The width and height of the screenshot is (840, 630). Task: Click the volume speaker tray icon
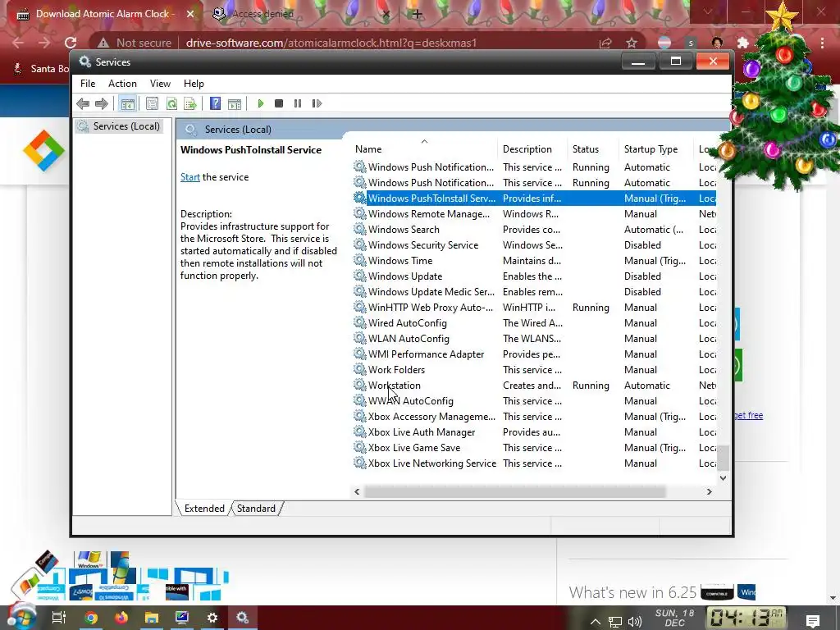[x=635, y=622]
